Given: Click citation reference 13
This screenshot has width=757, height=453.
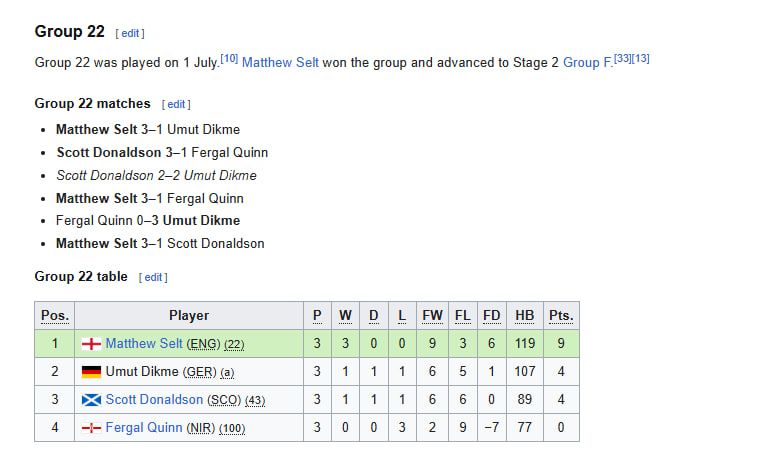Looking at the screenshot, I should coord(641,58).
